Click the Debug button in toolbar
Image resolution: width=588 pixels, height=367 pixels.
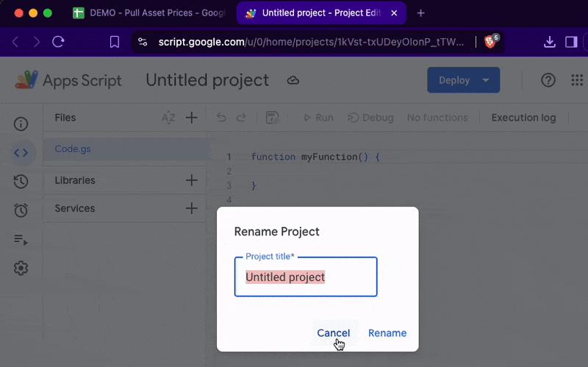coord(370,118)
